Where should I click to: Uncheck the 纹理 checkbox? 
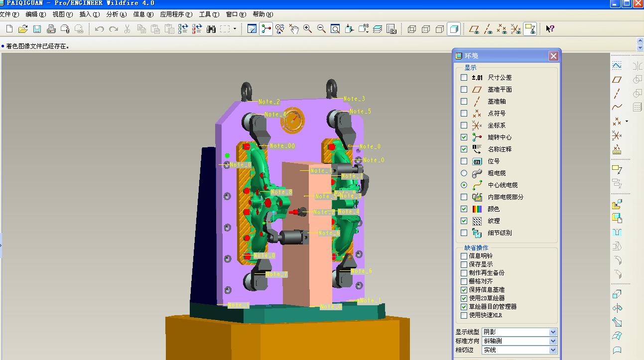tap(464, 221)
